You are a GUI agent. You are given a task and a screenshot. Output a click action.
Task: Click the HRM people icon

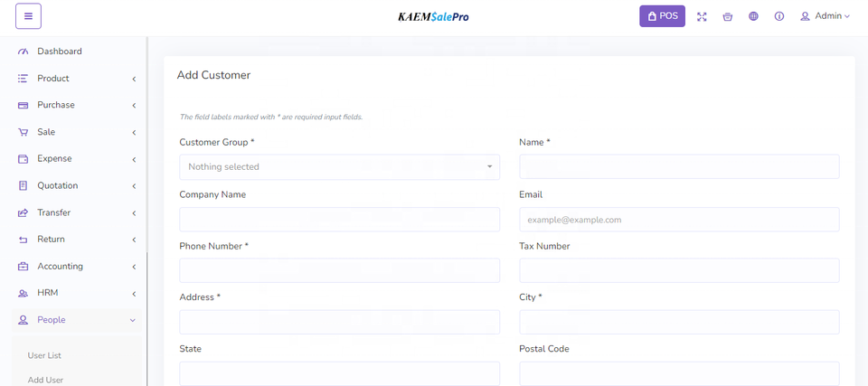[x=23, y=294]
